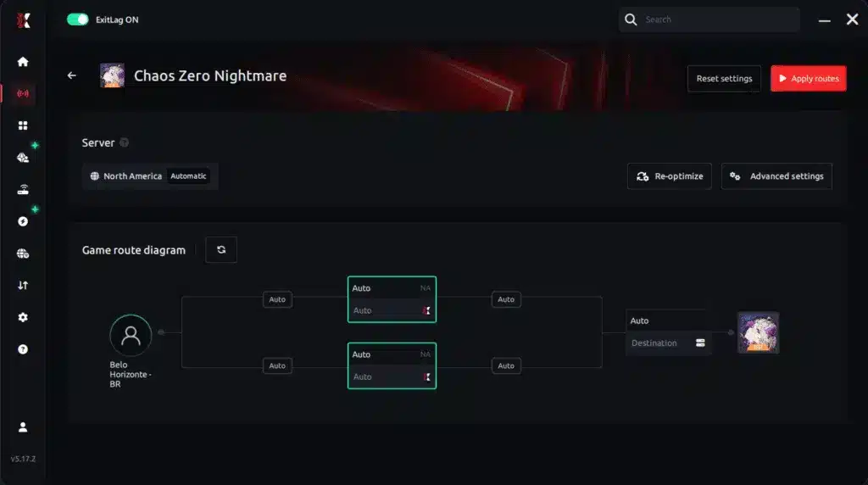Open the router sidebar icon
Screen dimensions: 868x485
pyautogui.click(x=23, y=190)
